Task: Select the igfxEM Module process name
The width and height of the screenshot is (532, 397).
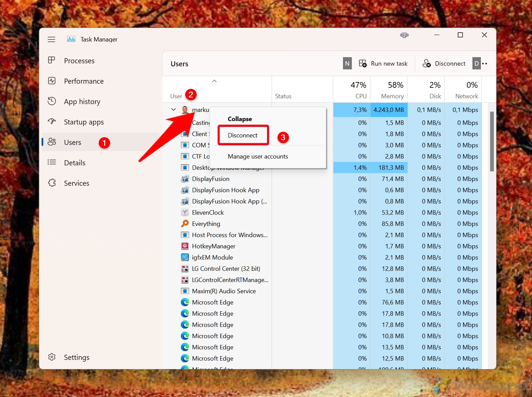Action: point(213,258)
